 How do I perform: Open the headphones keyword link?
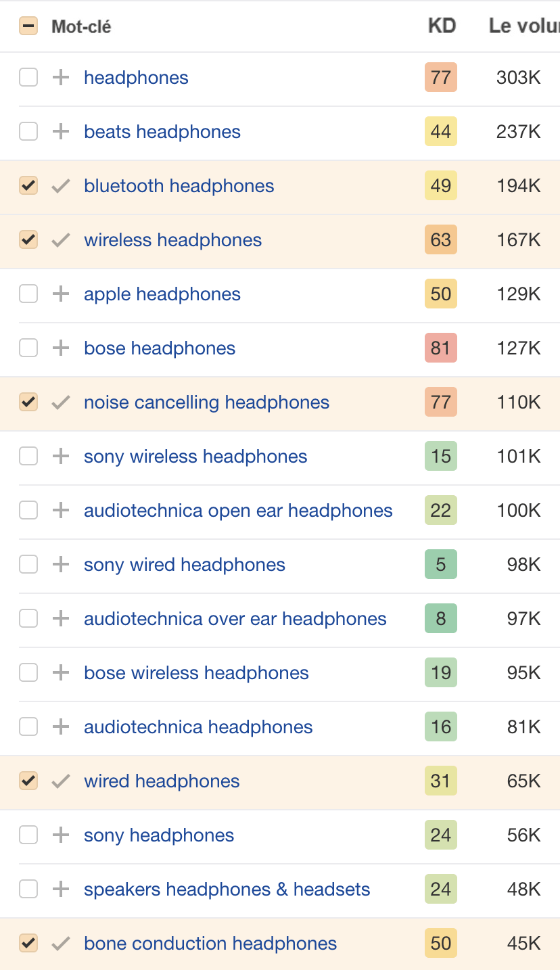coord(135,77)
